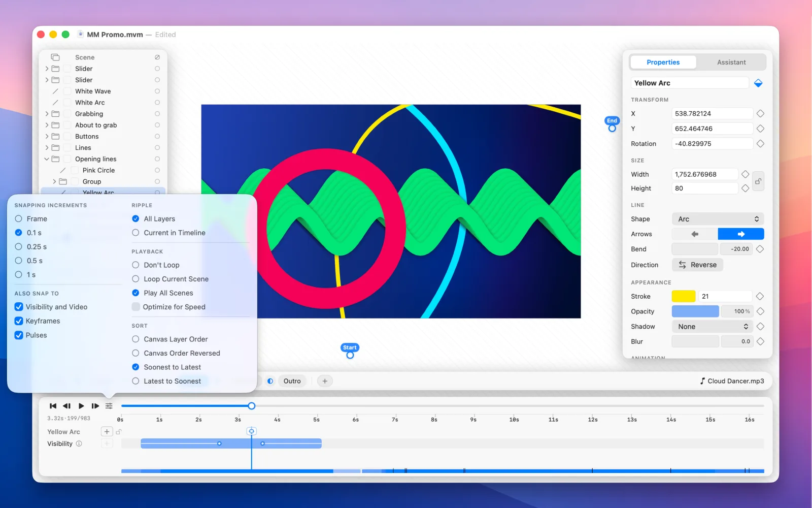Open the Shape dropdown

point(718,219)
